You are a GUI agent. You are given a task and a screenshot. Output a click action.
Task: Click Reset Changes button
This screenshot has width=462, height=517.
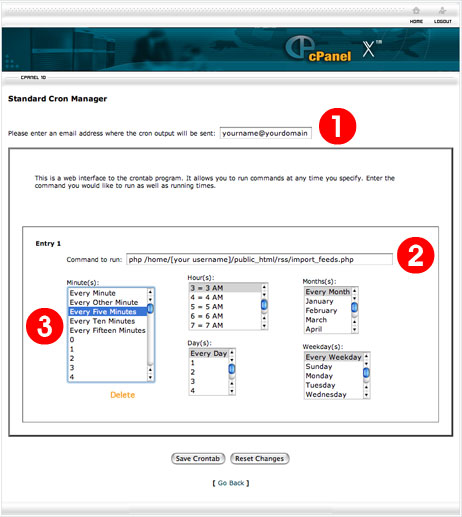click(260, 458)
